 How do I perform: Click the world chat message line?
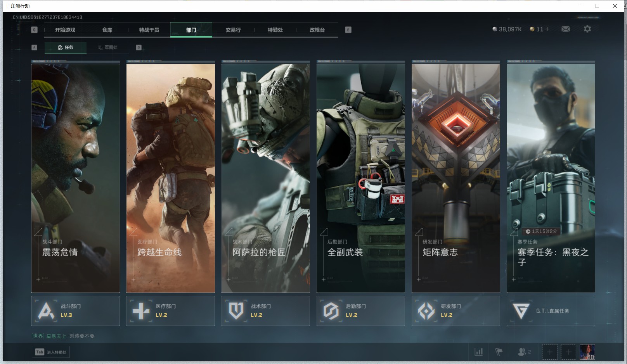(63, 336)
